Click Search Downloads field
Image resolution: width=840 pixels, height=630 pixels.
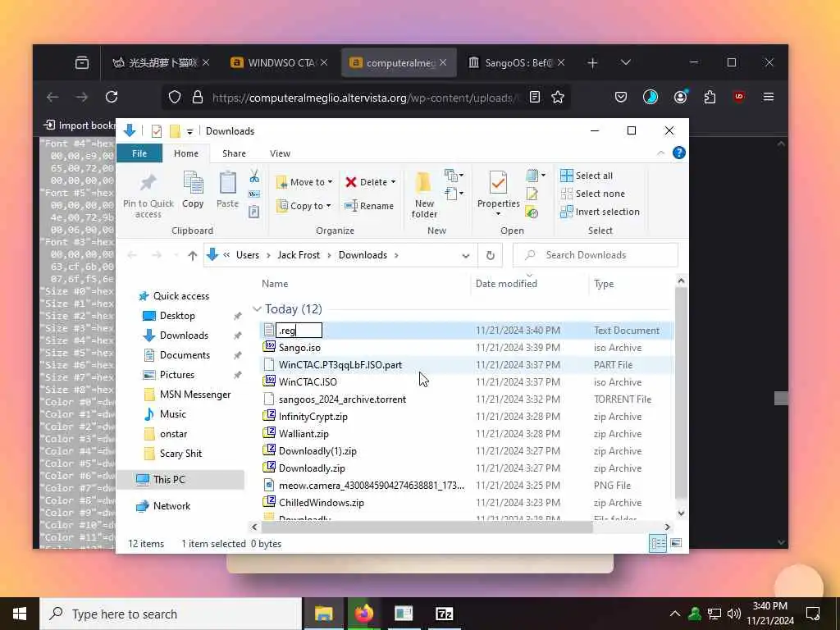[596, 255]
